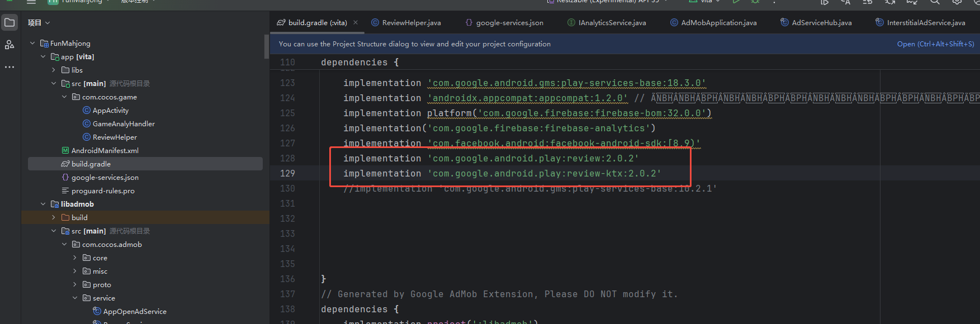
Task: Collapse the com.cocos.admob package
Action: (x=64, y=244)
